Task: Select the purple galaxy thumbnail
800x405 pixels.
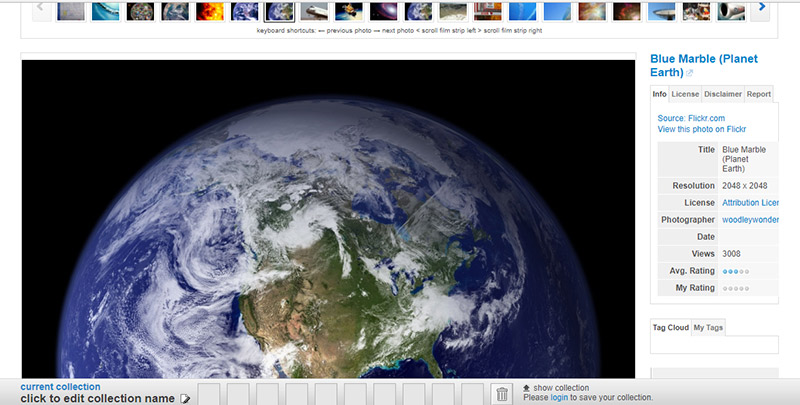Action: [x=384, y=11]
